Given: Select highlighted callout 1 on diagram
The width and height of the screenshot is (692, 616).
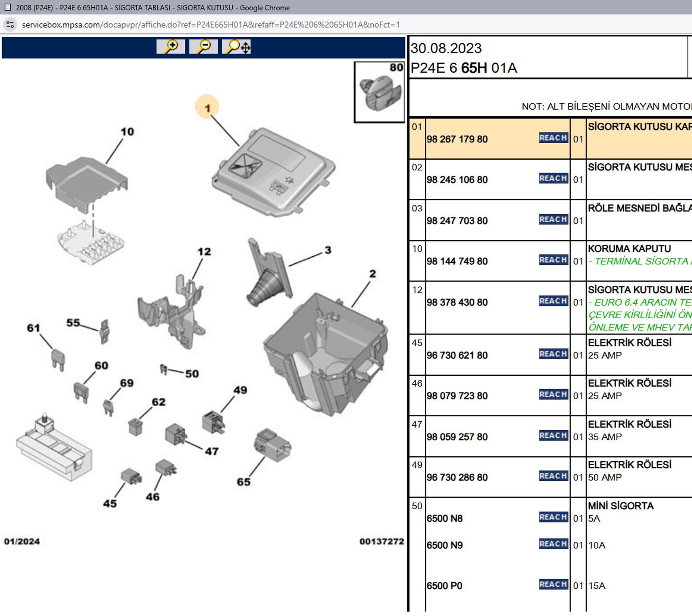Looking at the screenshot, I should point(207,107).
